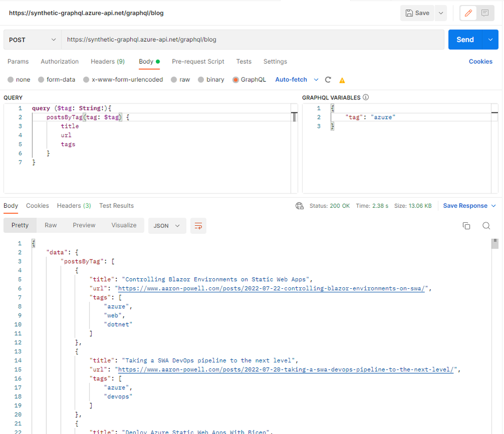This screenshot has width=504, height=434.
Task: Send the request
Action: [465, 40]
